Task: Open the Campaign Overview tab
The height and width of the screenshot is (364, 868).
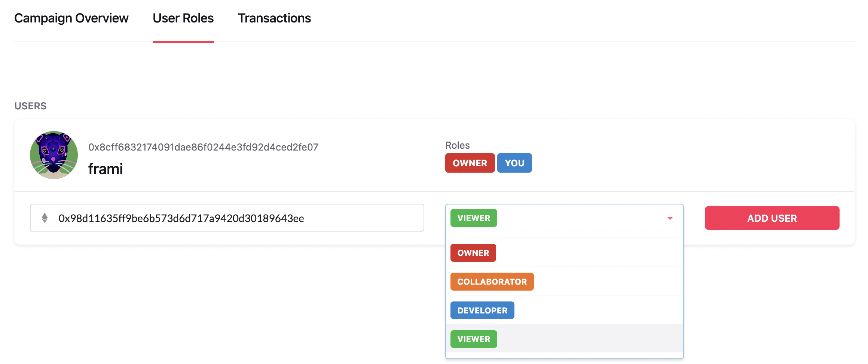Action: (x=71, y=18)
